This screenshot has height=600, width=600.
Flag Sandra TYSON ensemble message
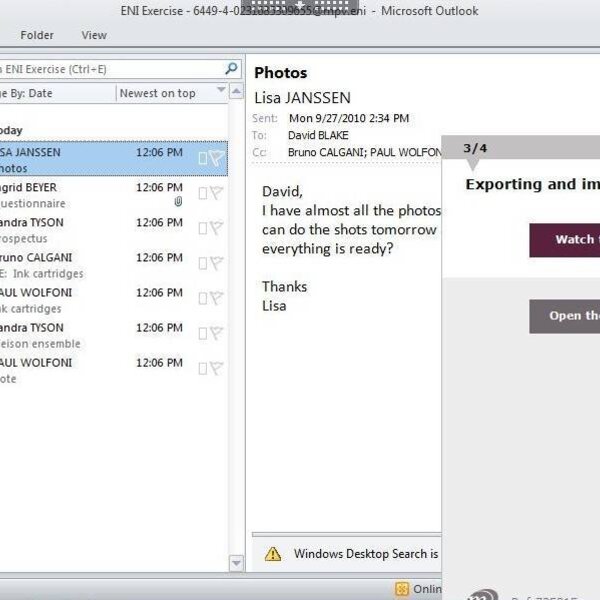217,334
